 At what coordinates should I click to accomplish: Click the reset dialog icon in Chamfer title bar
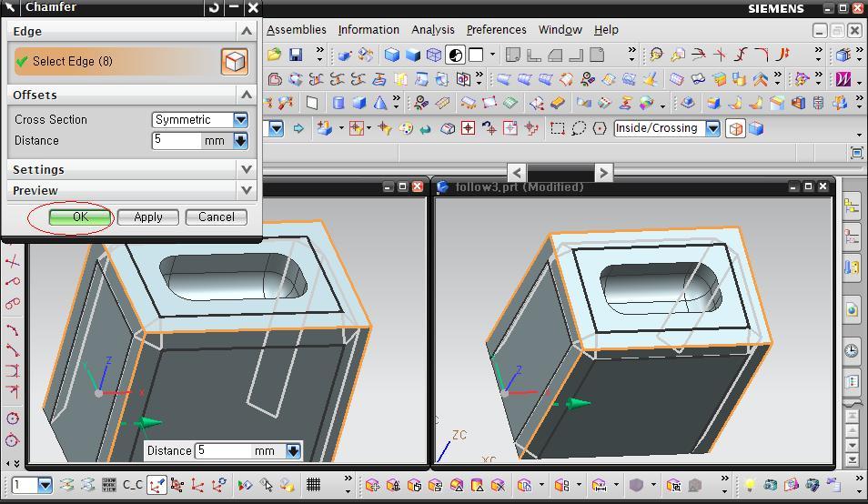pyautogui.click(x=214, y=7)
